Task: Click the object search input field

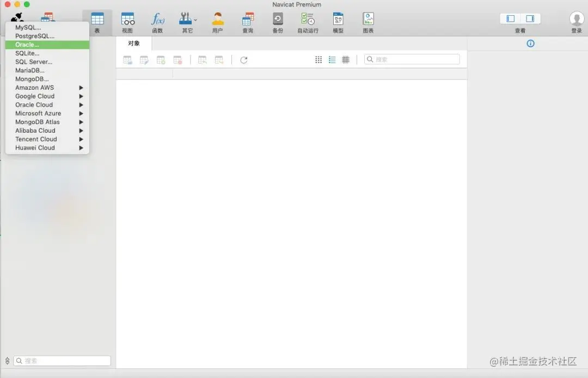Action: pos(412,59)
